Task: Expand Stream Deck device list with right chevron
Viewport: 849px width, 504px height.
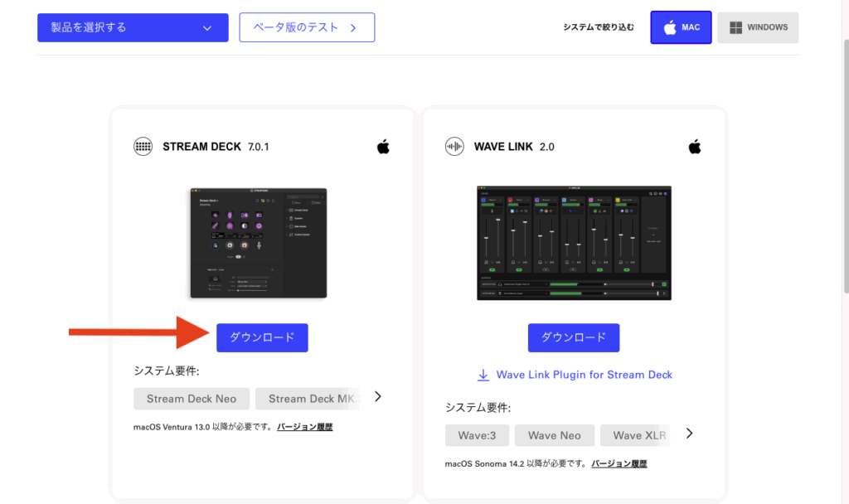Action: [378, 397]
